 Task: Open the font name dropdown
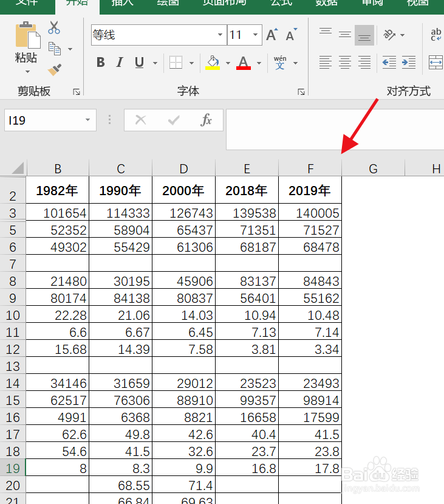click(220, 35)
